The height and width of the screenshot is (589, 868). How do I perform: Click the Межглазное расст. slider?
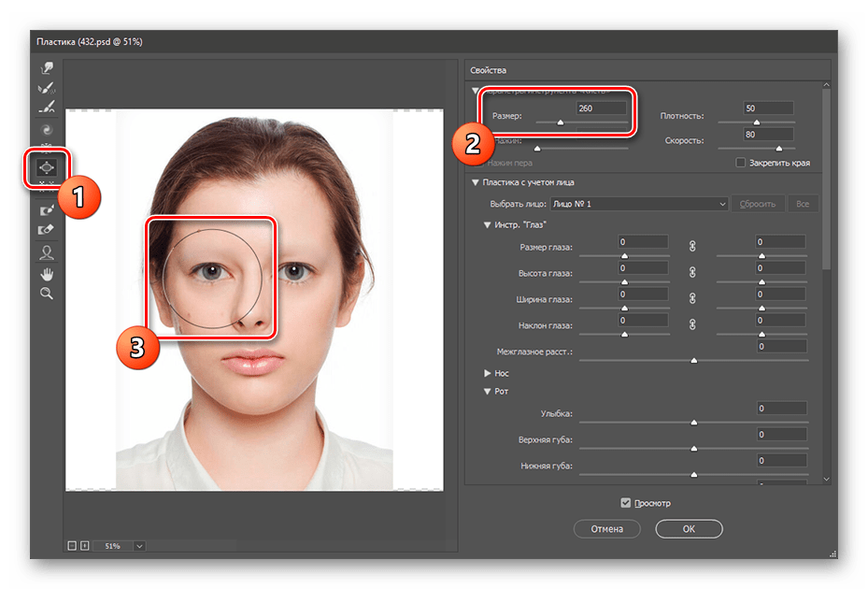pos(693,360)
